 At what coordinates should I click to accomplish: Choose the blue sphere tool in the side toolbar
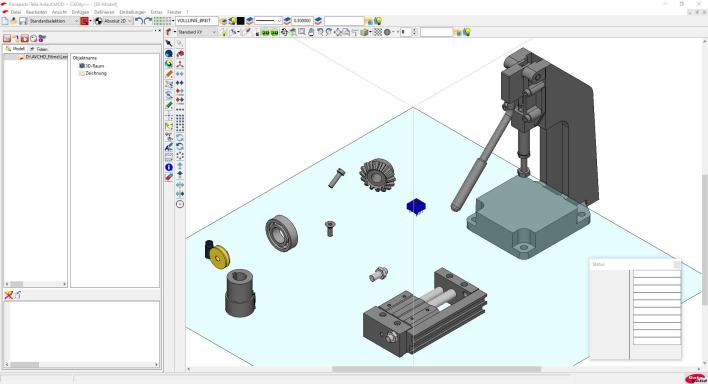[x=169, y=54]
